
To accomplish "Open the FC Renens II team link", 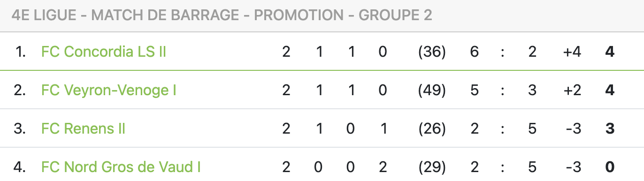I will (x=83, y=128).
